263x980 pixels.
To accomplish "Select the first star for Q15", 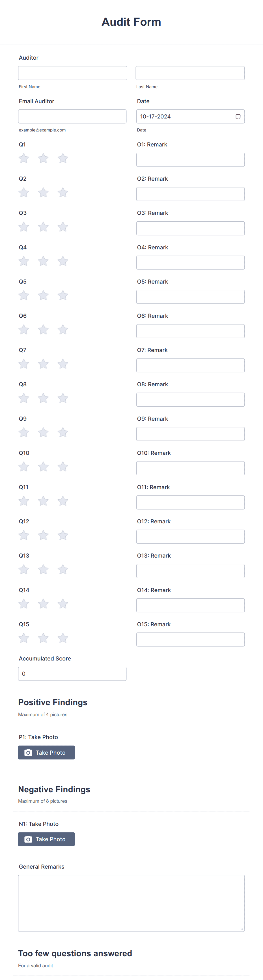I will click(x=23, y=638).
